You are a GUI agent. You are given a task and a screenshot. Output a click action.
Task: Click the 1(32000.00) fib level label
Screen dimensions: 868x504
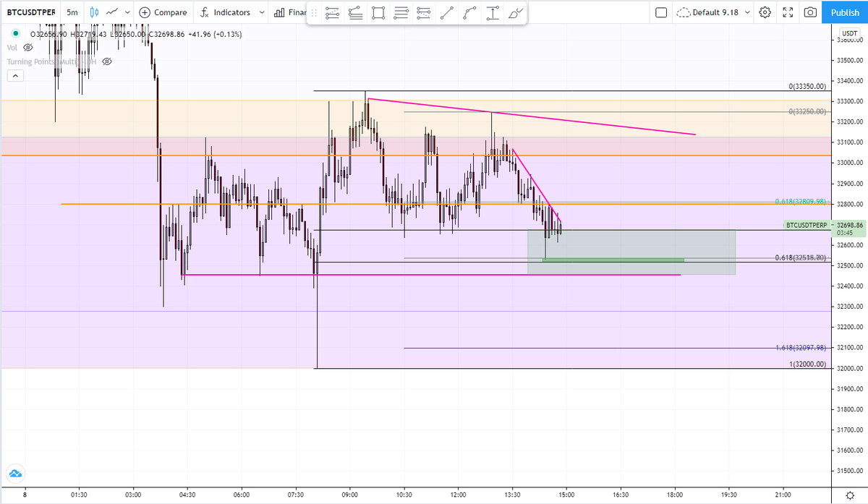[x=807, y=364]
